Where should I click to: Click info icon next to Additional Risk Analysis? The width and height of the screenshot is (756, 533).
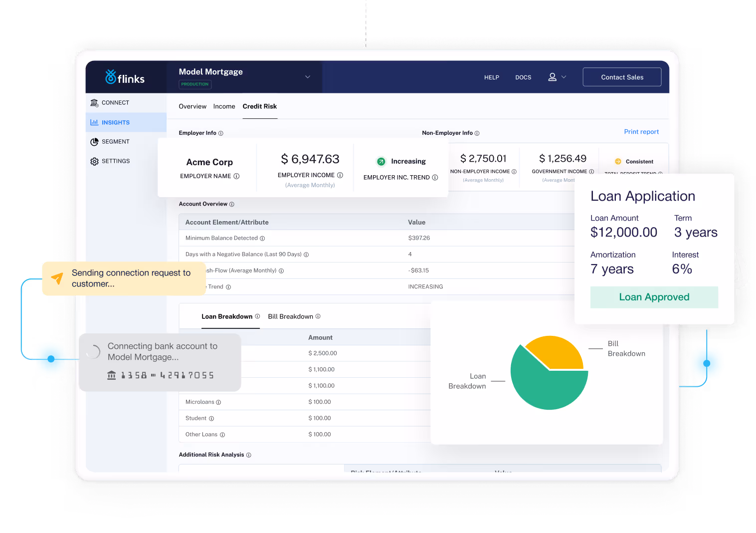point(249,455)
